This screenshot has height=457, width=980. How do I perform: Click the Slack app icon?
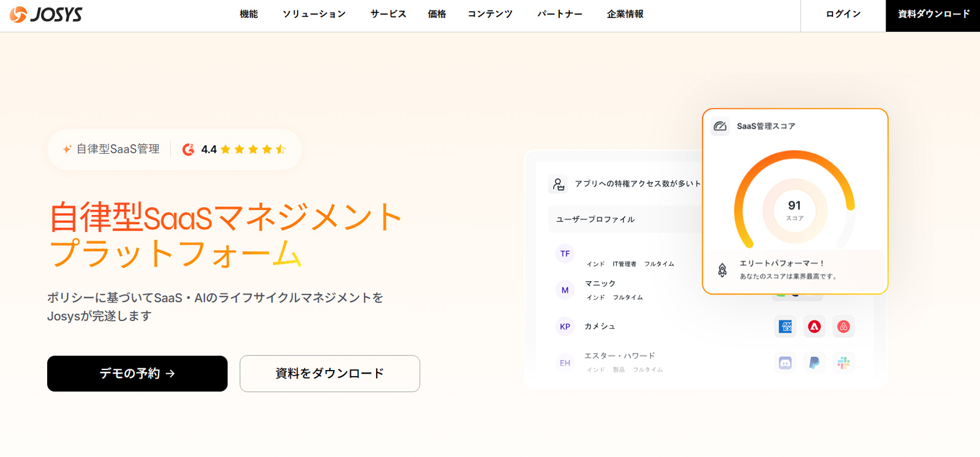(x=843, y=363)
